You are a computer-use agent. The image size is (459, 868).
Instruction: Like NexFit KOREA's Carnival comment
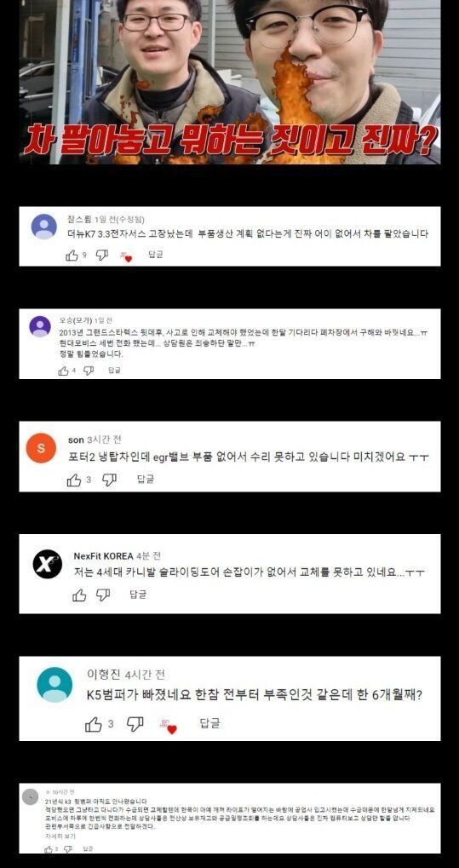point(80,595)
